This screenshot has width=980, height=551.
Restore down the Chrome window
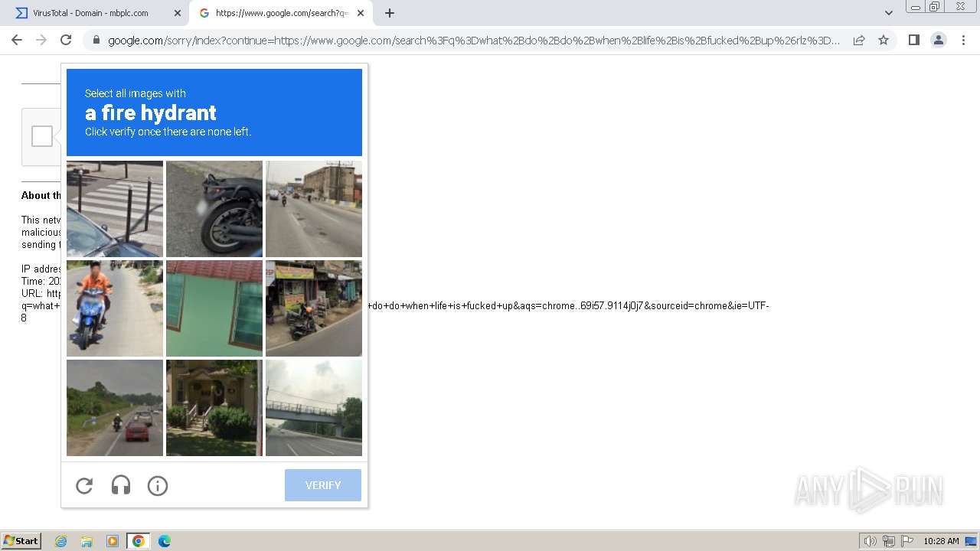tap(935, 7)
